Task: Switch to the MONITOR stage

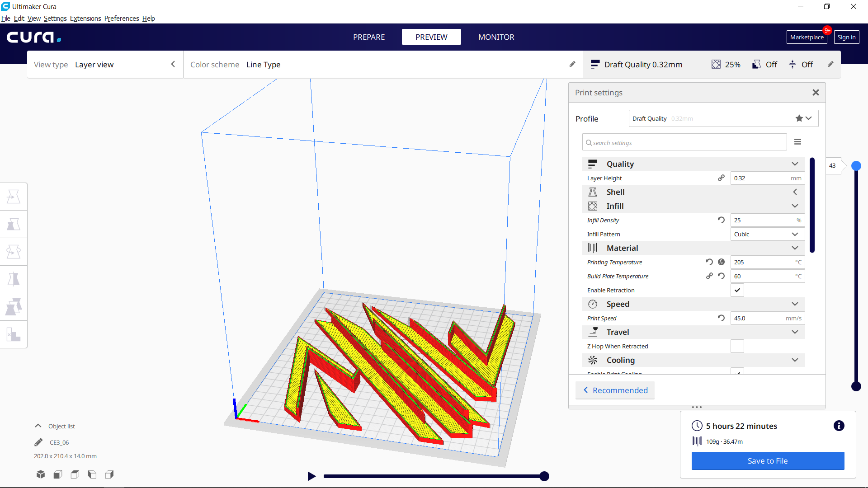Action: [496, 37]
